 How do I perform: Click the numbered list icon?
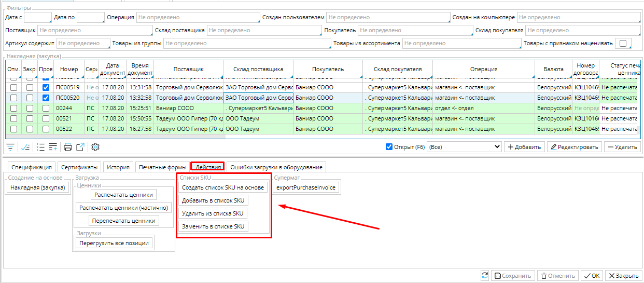(41, 147)
